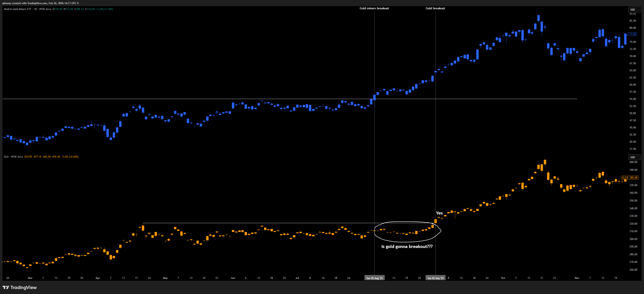This screenshot has width=644, height=294.
Task: Click the 'Apr' label on time axis
Action: (x=98, y=278)
